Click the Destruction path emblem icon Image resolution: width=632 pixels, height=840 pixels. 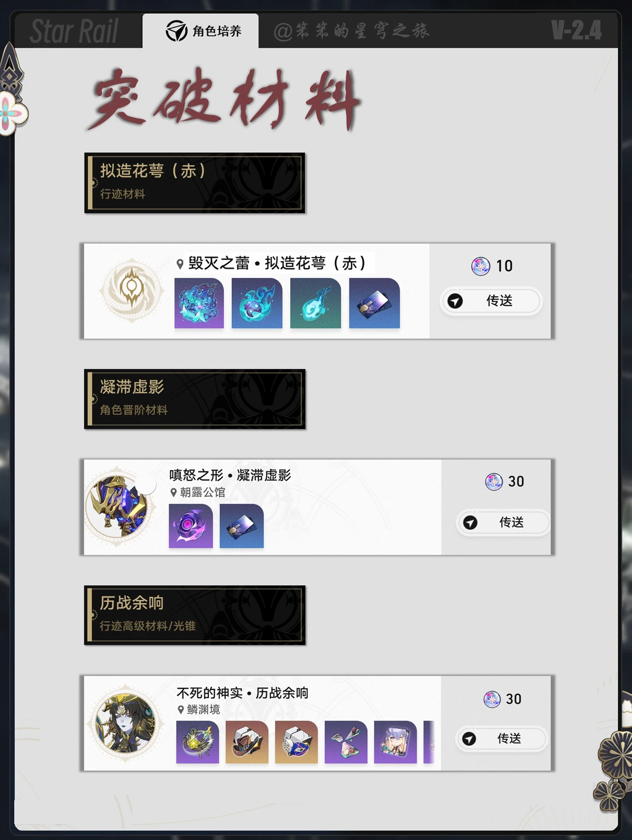132,290
